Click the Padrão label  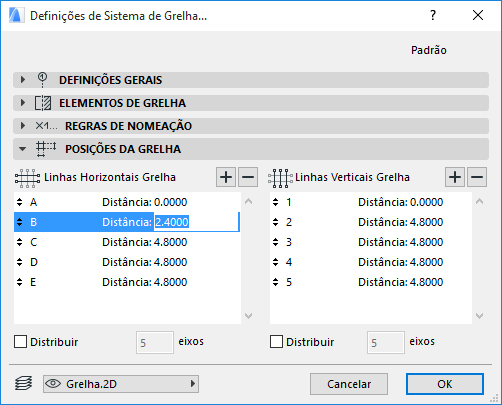pyautogui.click(x=429, y=50)
